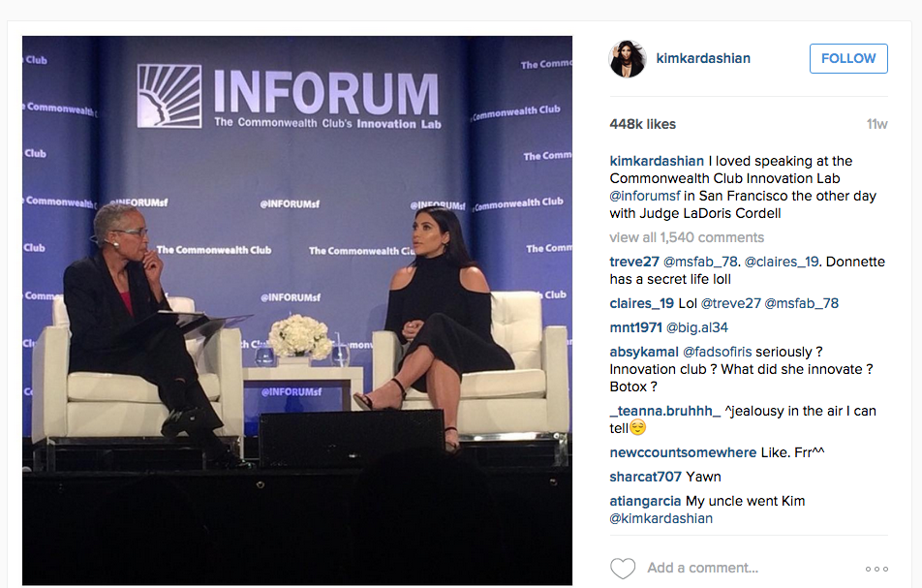This screenshot has width=922, height=588.
Task: Open _teanna.bruhhh_ commenter profile
Action: point(665,411)
